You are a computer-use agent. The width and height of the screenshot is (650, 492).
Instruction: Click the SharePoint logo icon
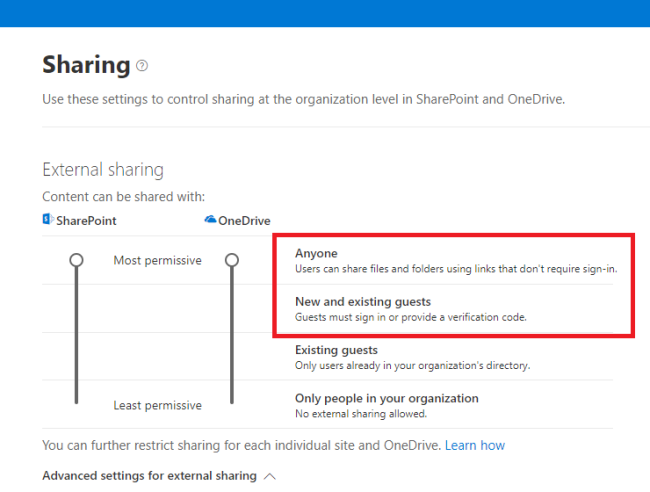coord(48,219)
